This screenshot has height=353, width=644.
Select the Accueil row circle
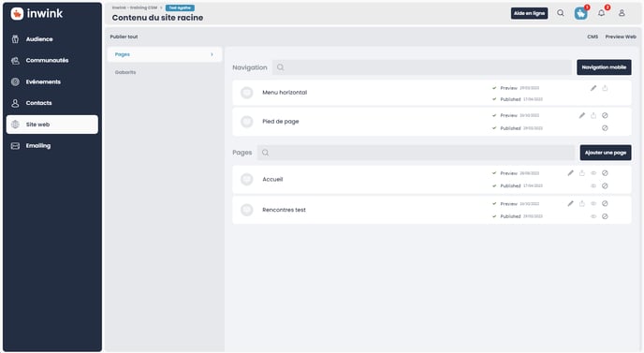[246, 179]
